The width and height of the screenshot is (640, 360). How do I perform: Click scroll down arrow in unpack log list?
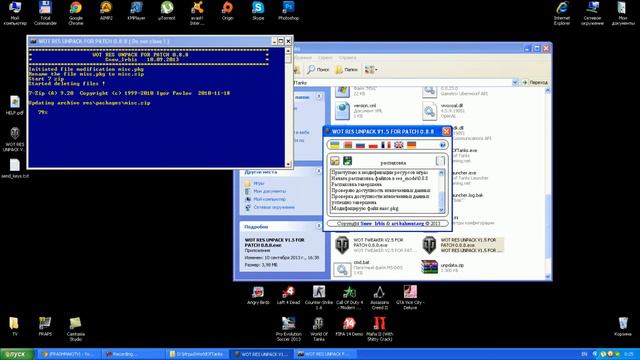(x=441, y=210)
